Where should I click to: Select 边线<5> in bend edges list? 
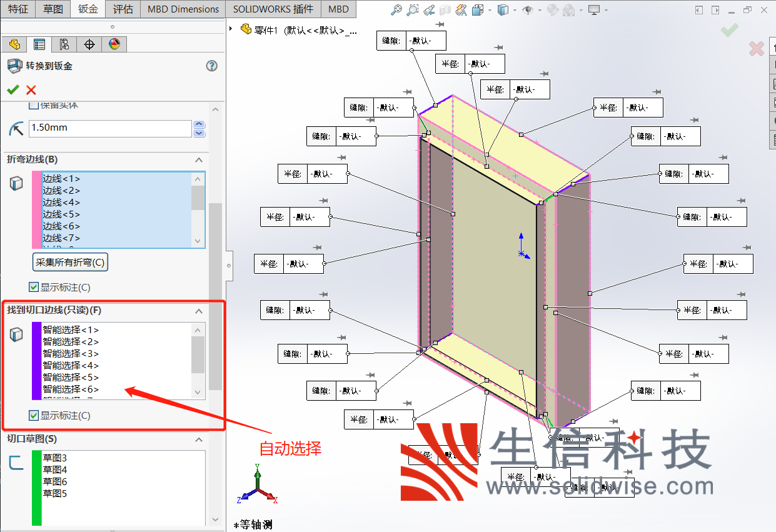(61, 214)
